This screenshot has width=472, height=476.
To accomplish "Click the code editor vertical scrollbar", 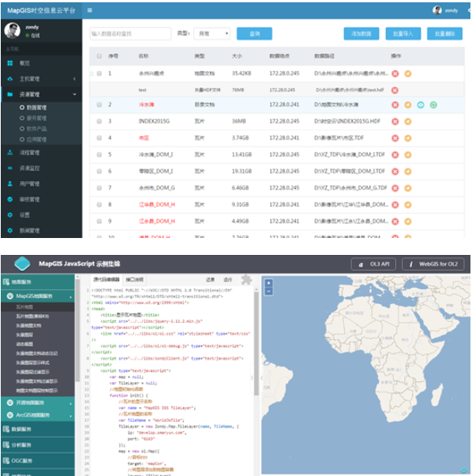I will (x=256, y=343).
